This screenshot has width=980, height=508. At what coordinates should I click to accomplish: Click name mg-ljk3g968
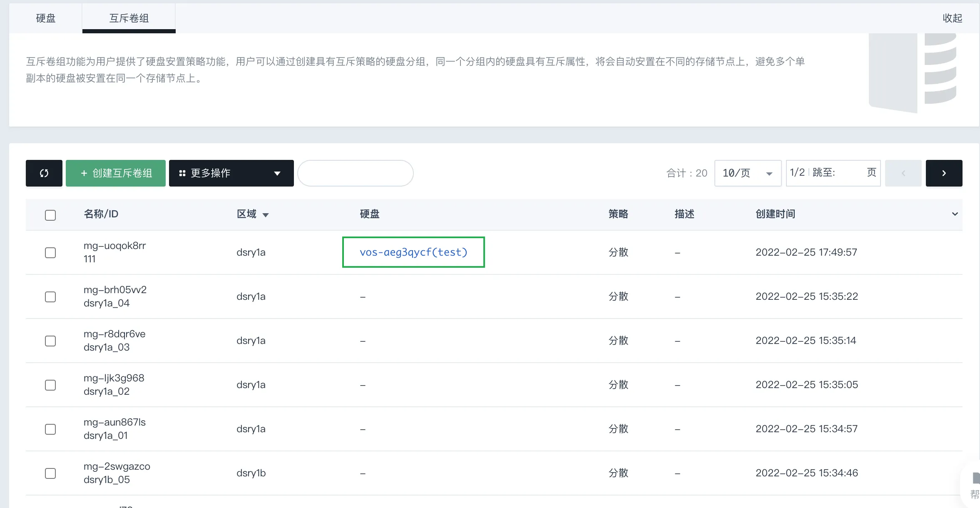coord(114,378)
